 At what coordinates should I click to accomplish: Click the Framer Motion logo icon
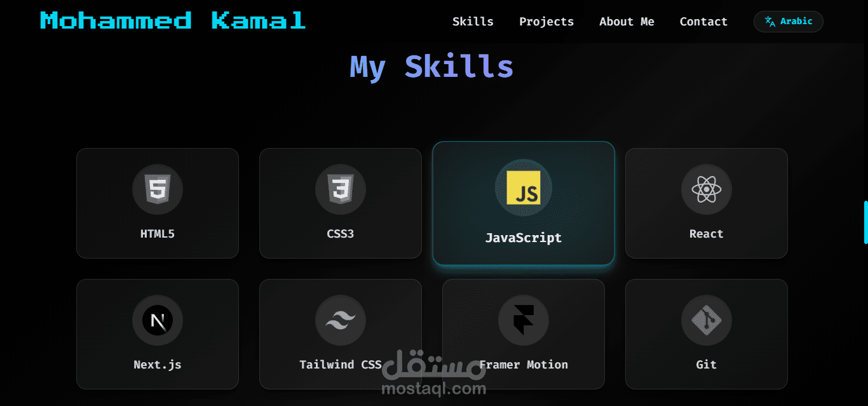[524, 320]
